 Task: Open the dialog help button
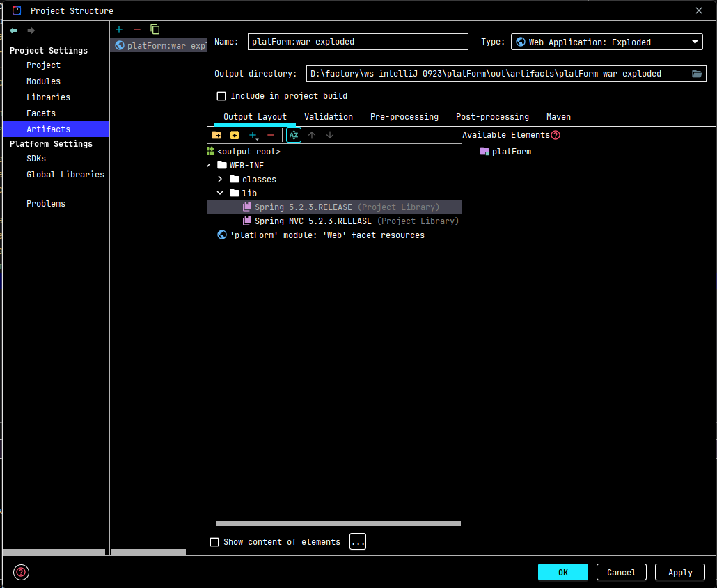tap(21, 572)
